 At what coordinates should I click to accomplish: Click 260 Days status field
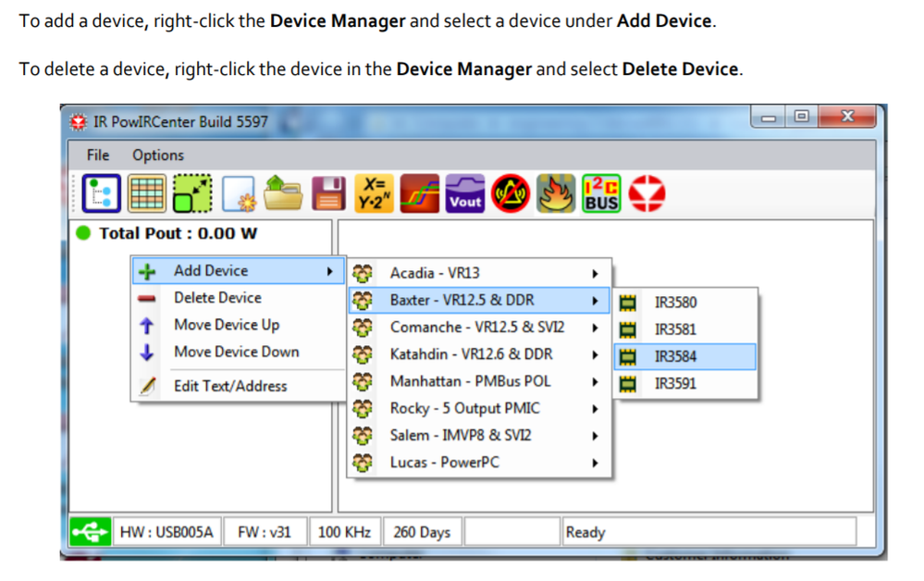click(x=422, y=532)
